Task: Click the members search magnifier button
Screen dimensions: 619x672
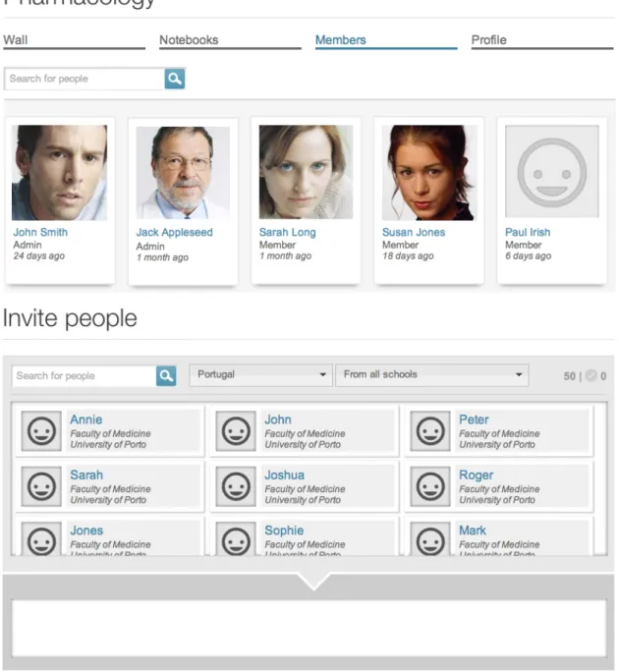Action: (175, 79)
